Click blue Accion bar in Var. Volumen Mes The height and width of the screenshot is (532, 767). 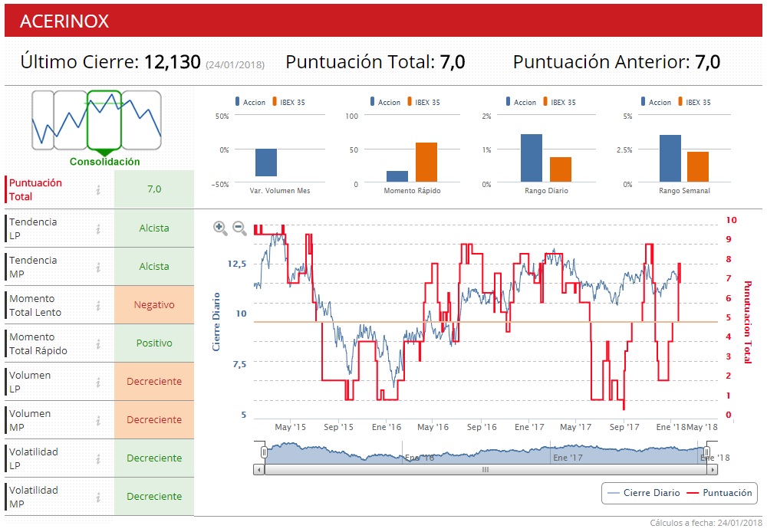[x=266, y=163]
